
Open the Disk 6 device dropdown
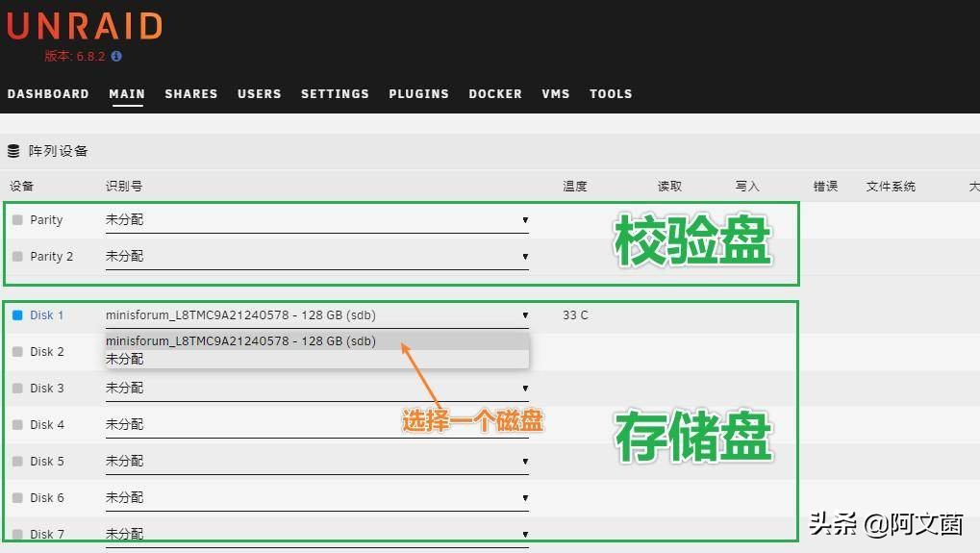(x=316, y=498)
